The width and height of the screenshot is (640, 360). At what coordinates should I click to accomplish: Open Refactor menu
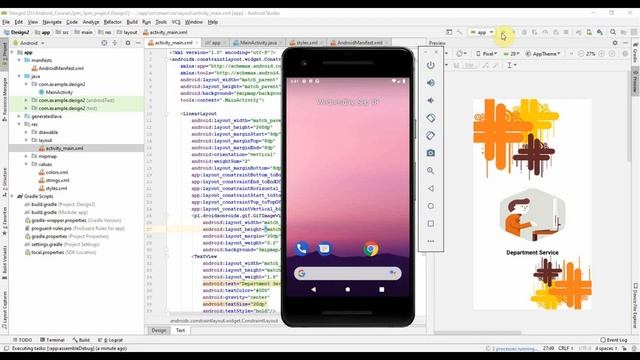point(113,22)
